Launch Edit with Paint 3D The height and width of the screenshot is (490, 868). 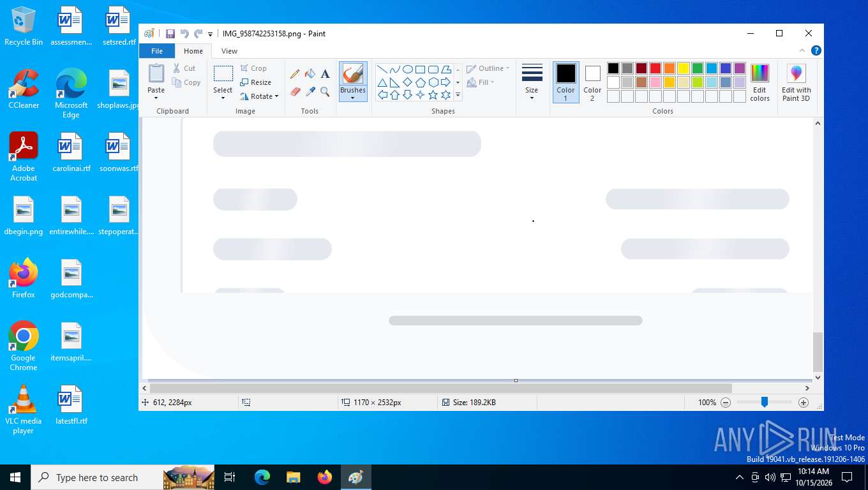coord(796,82)
